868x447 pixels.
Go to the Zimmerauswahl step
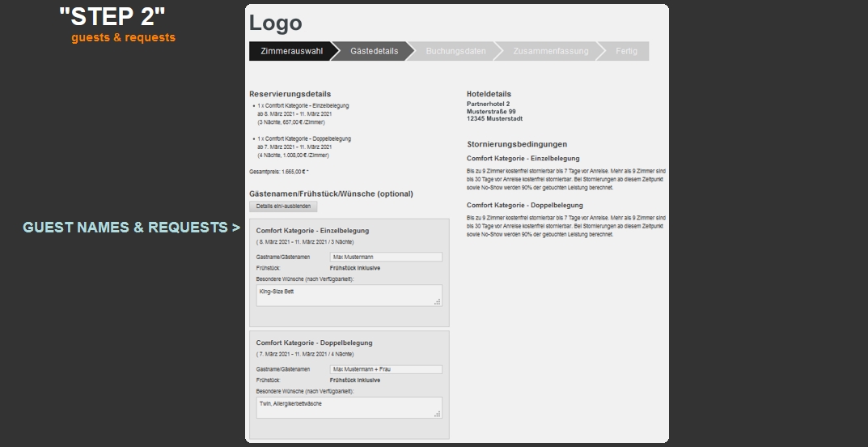291,51
